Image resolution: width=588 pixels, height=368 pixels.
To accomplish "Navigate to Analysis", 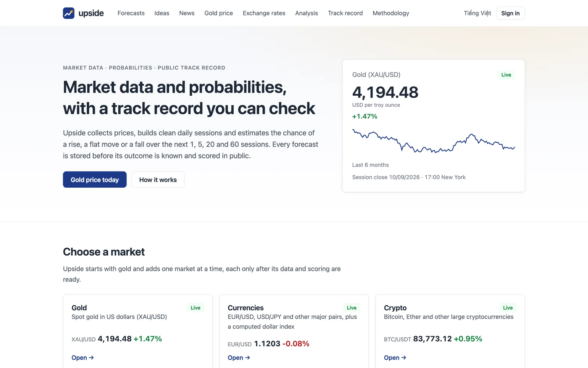I will click(306, 13).
